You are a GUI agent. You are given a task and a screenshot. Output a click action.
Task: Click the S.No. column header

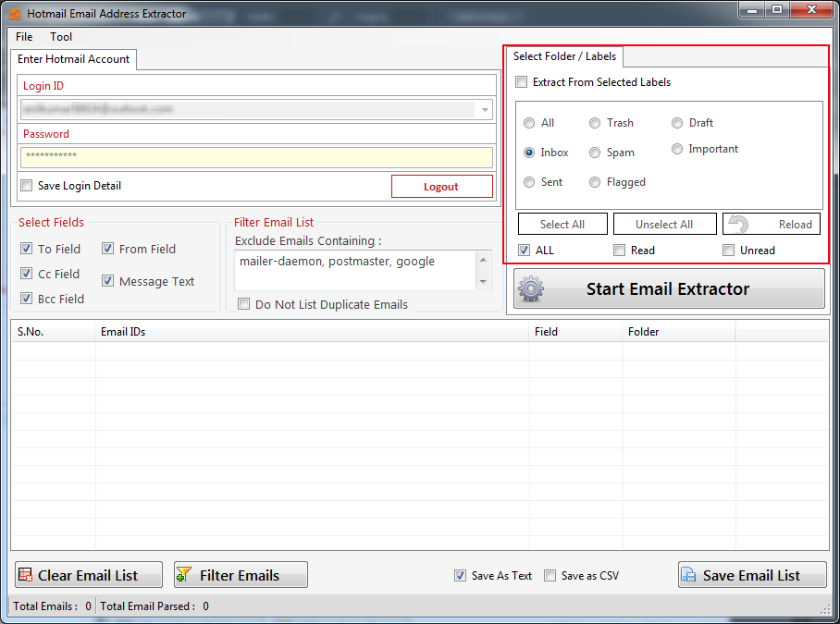click(54, 332)
